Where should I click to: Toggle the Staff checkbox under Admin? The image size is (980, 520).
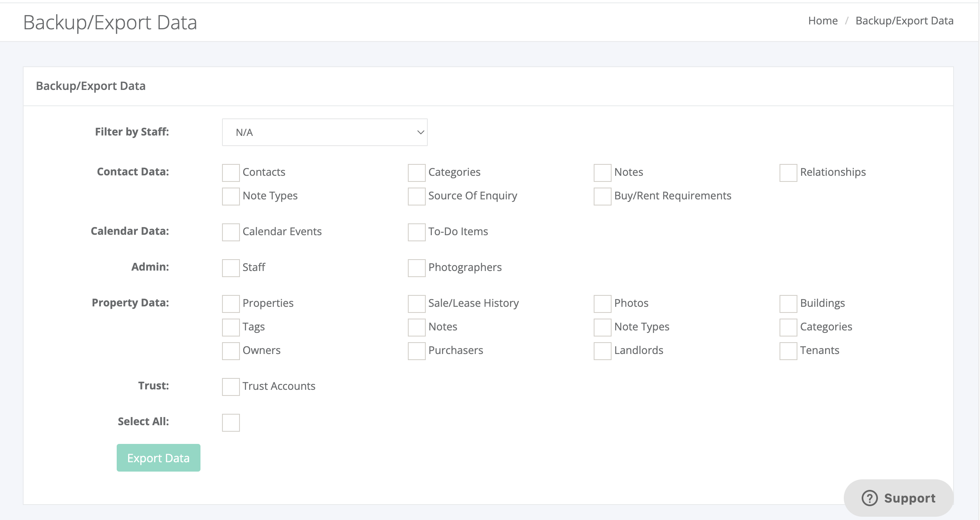pyautogui.click(x=230, y=266)
